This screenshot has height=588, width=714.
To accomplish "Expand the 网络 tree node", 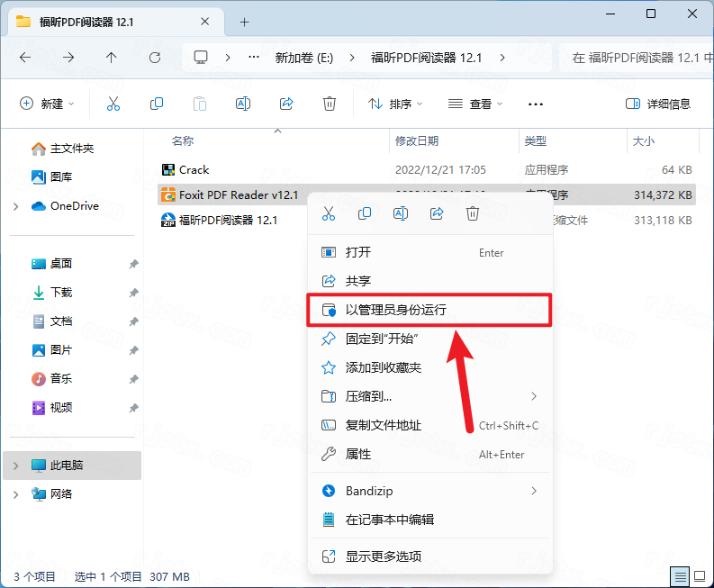I will coord(16,494).
